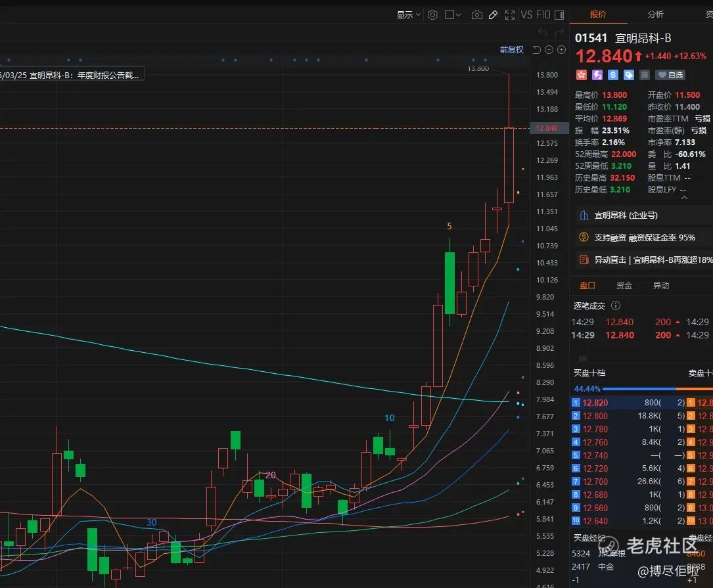Select bid level 4 price 12.760
This screenshot has width=713, height=588.
click(595, 442)
